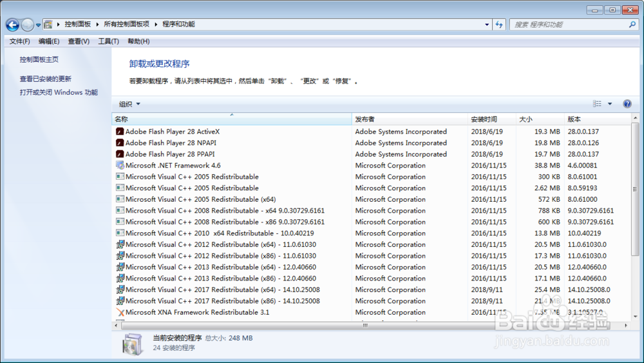644x363 pixels.
Task: Open the 帮助(H) menu
Action: click(x=138, y=41)
